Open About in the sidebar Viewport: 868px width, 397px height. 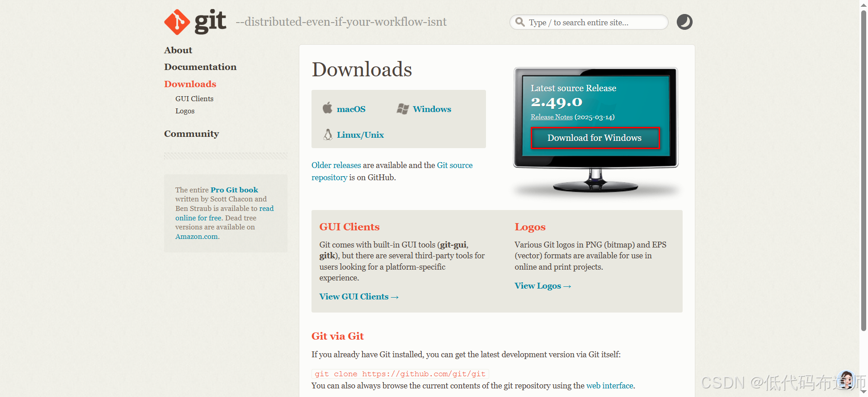(x=178, y=50)
